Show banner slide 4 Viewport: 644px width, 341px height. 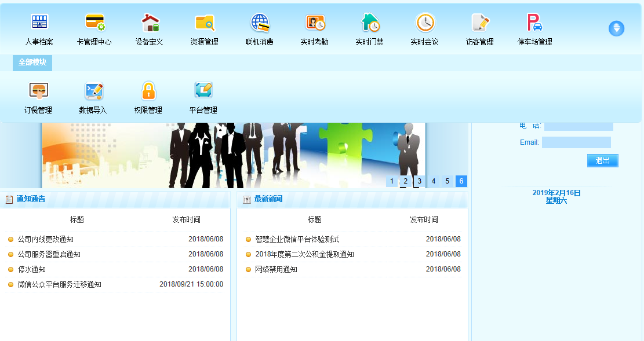coord(434,181)
